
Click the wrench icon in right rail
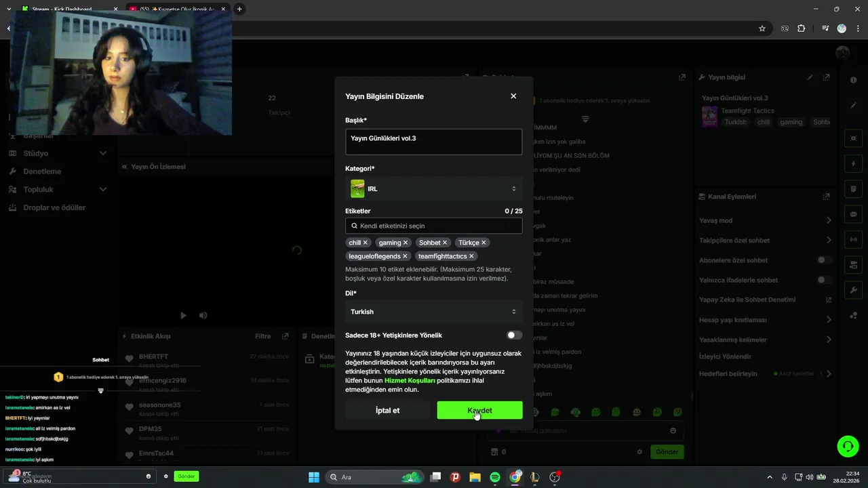(853, 290)
